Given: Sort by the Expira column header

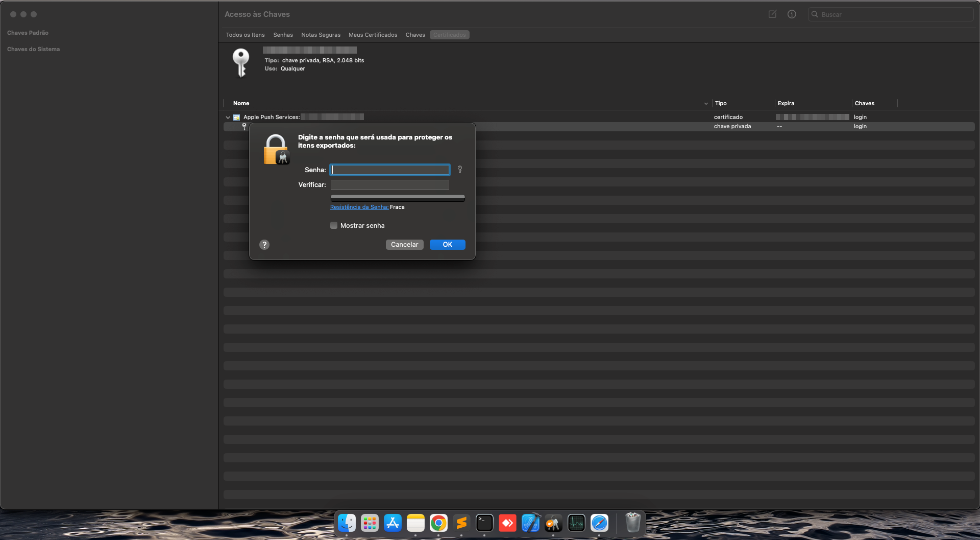Looking at the screenshot, I should (x=786, y=103).
